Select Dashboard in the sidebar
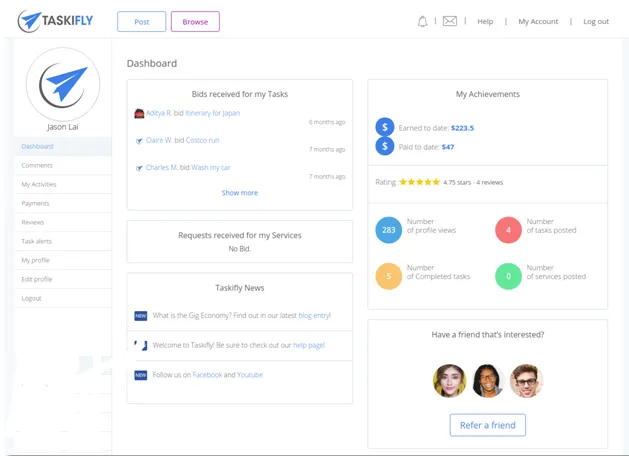 [63, 146]
